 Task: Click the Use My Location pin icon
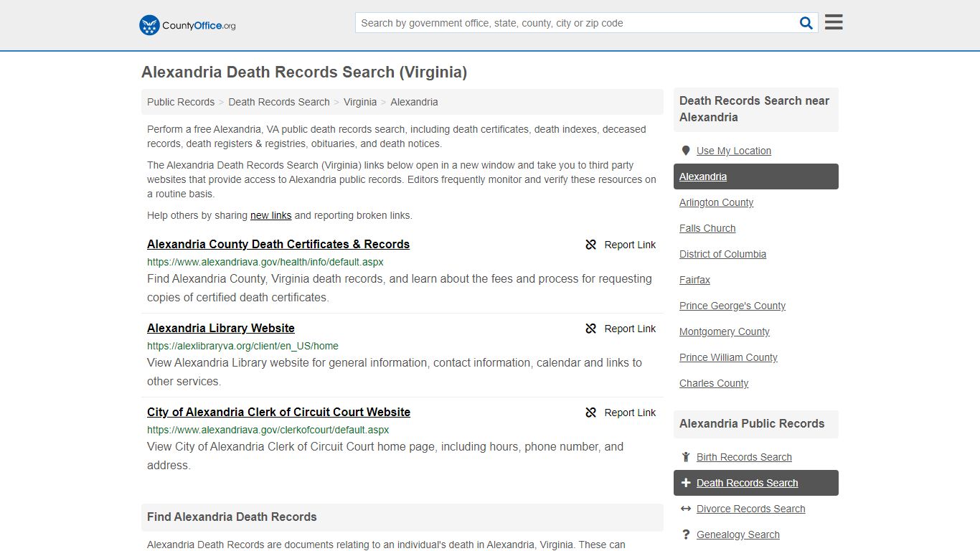pyautogui.click(x=685, y=151)
